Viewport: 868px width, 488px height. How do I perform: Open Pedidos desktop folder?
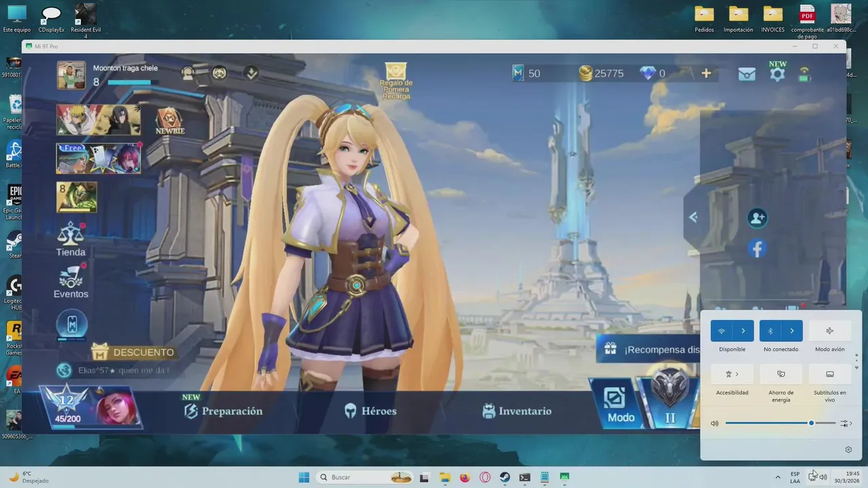pos(704,18)
